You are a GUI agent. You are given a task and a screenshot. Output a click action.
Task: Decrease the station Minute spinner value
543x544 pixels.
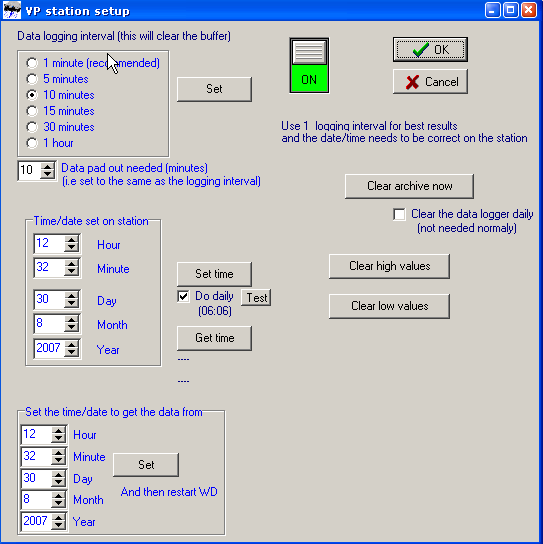click(71, 272)
